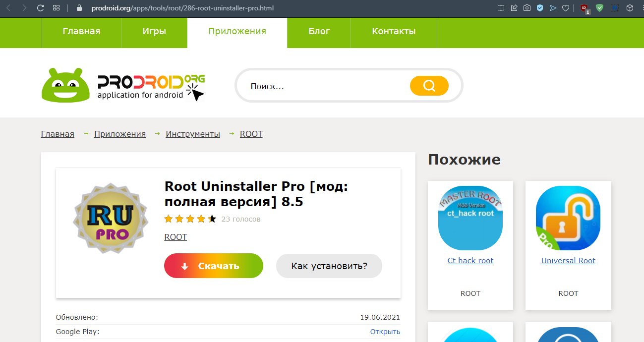Click the Google Play: label
The image size is (644, 342).
coord(78,332)
